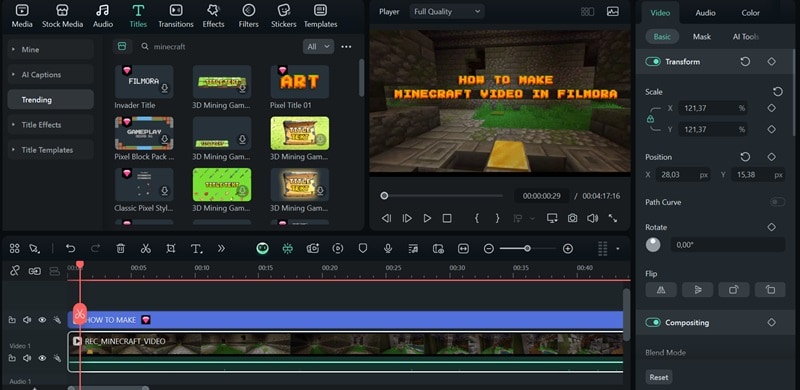
Task: Switch to the Audio properties tab
Action: click(705, 13)
